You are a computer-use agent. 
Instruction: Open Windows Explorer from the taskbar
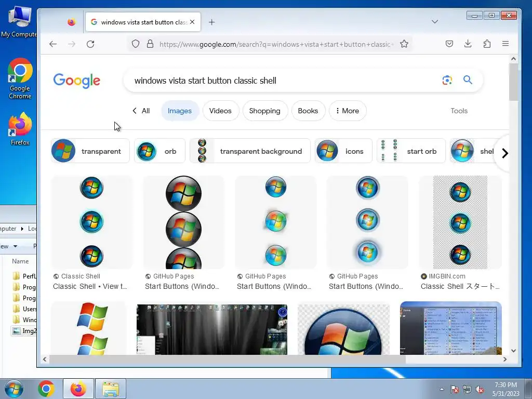coord(111,389)
